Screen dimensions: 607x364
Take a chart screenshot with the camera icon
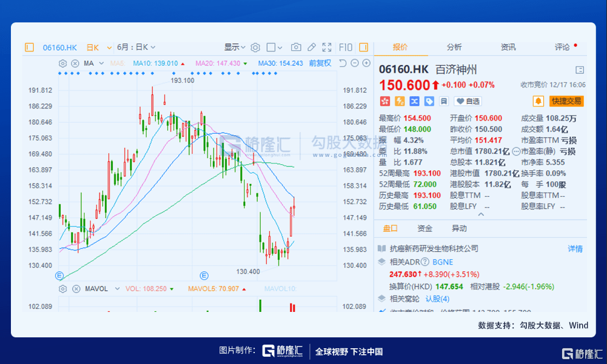(x=296, y=47)
